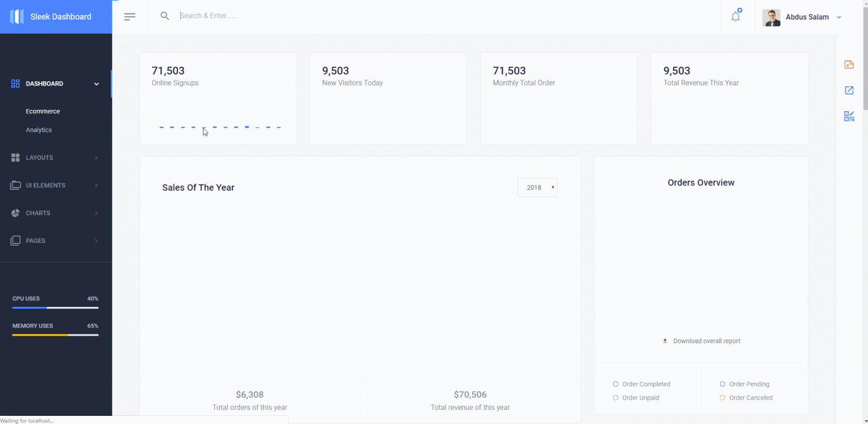868x424 pixels.
Task: Expand the UI Elements menu chevron
Action: coord(97,185)
